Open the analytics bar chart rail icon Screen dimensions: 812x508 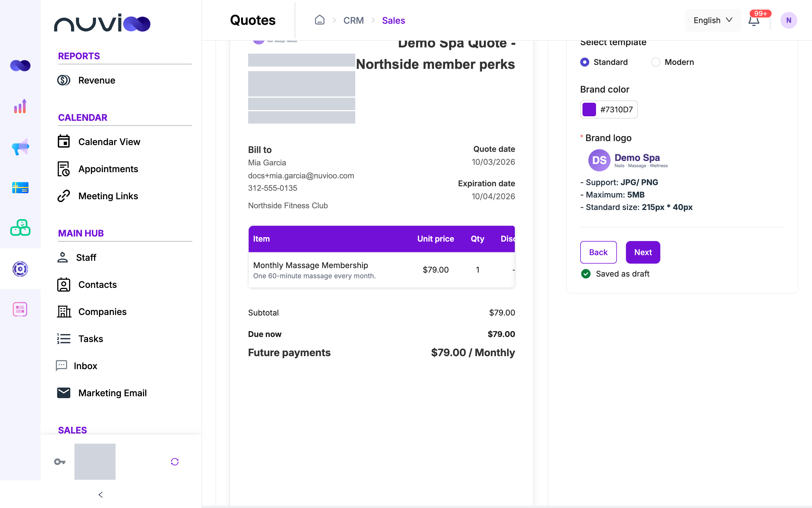coord(20,106)
